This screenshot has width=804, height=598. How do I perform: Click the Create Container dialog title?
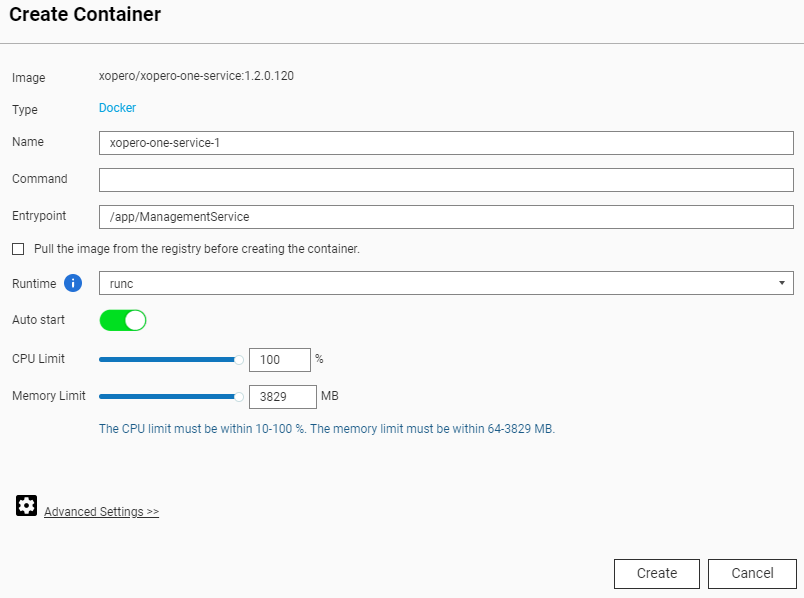point(84,15)
